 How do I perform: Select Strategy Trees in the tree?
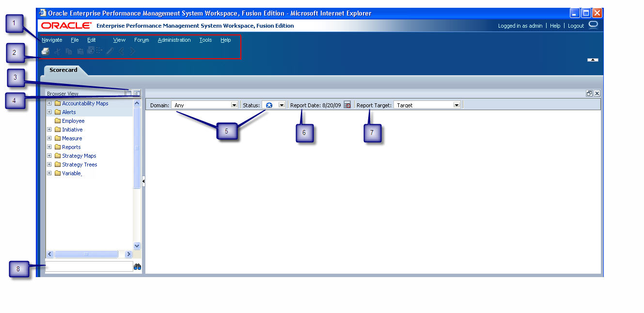coord(79,165)
